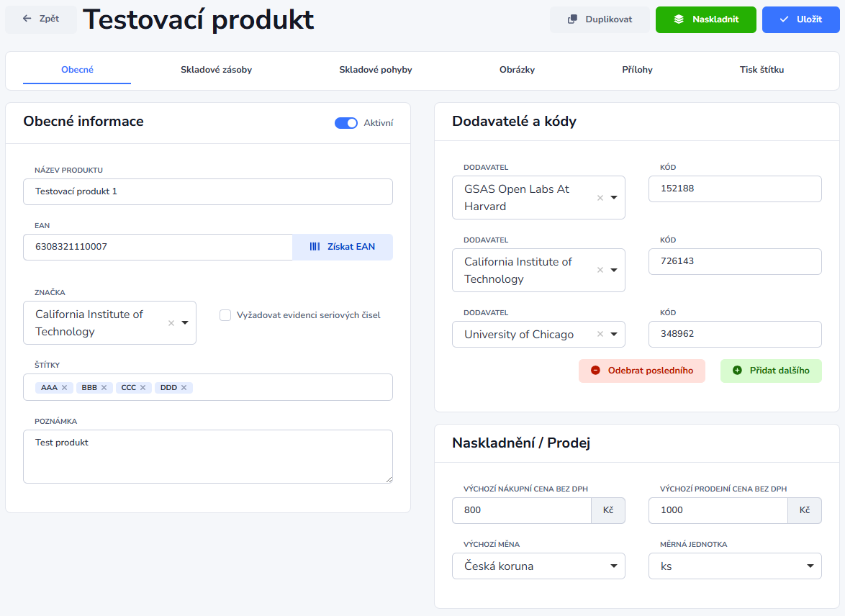Enable Vyžadovat evidenci seriových čísel
Screen dimensions: 845x616
225,315
